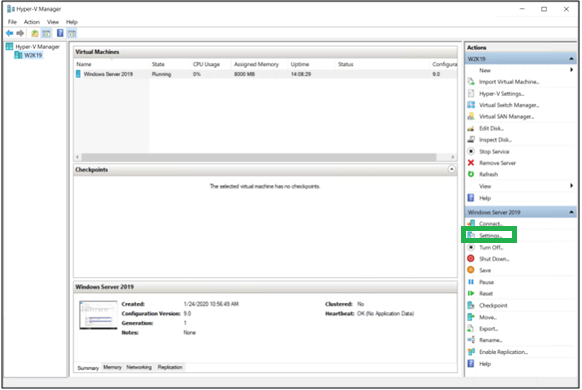Open the View menu
This screenshot has width=582, height=390.
coord(53,22)
